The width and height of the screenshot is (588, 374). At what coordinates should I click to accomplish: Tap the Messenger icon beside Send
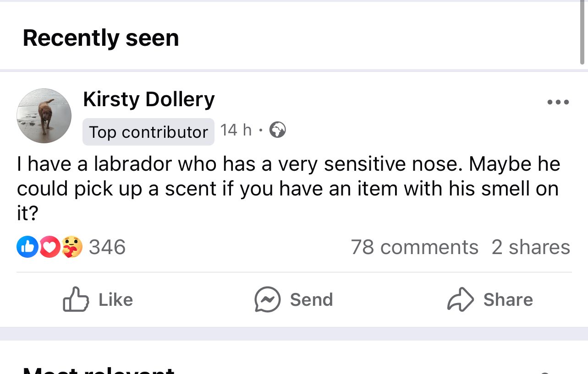pyautogui.click(x=267, y=300)
